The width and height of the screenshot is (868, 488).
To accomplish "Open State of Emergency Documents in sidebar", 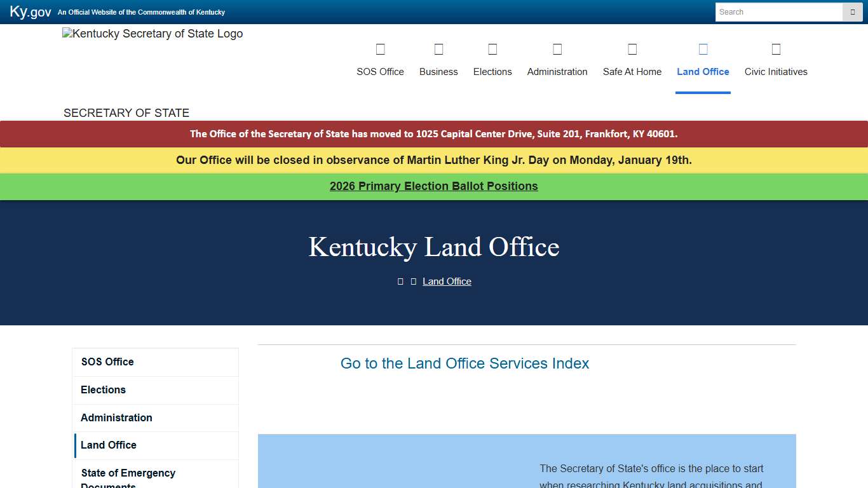I will coord(128,477).
